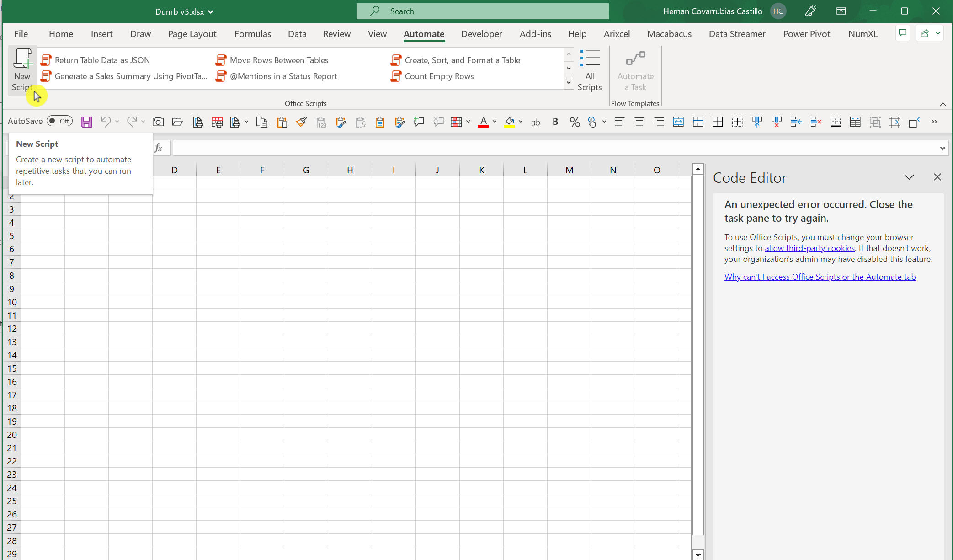This screenshot has width=953, height=560.
Task: Click the Insert column blue arrow icon
Action: [x=757, y=122]
